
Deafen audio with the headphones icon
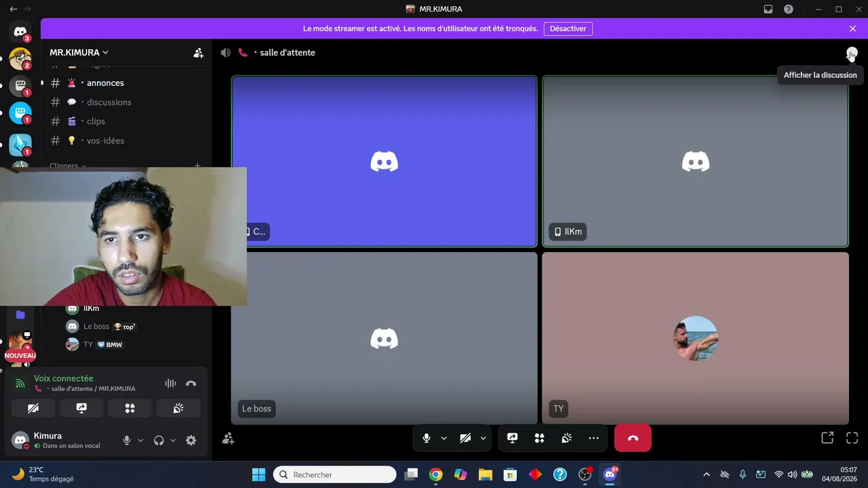point(159,441)
